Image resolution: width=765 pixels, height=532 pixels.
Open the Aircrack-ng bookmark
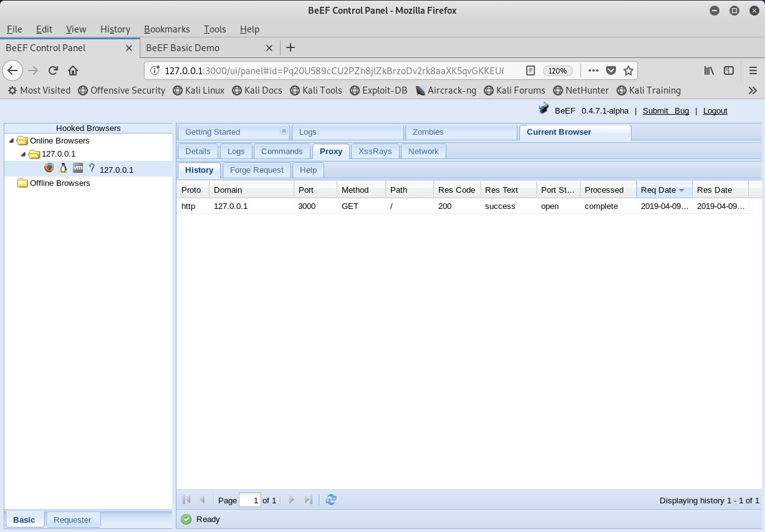click(445, 90)
